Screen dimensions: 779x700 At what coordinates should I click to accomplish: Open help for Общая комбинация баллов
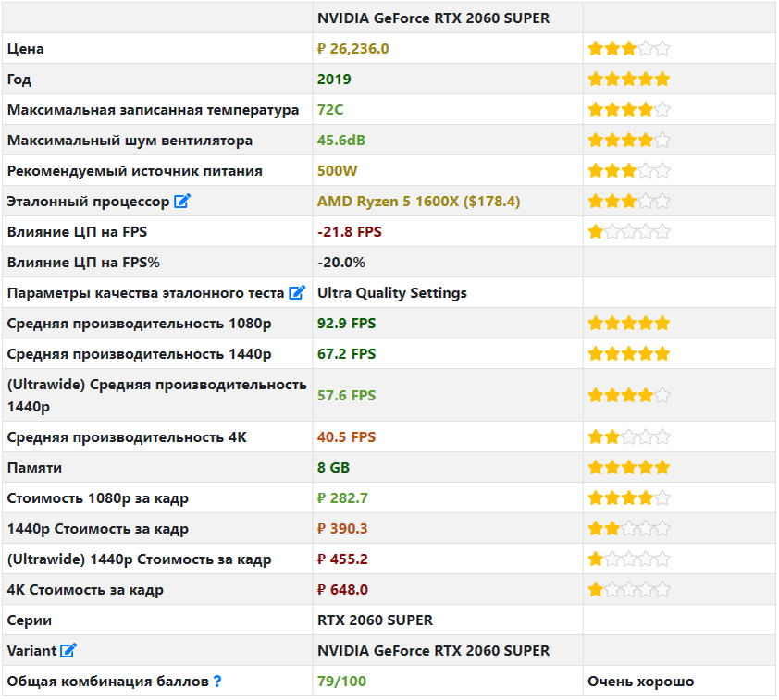pyautogui.click(x=217, y=682)
